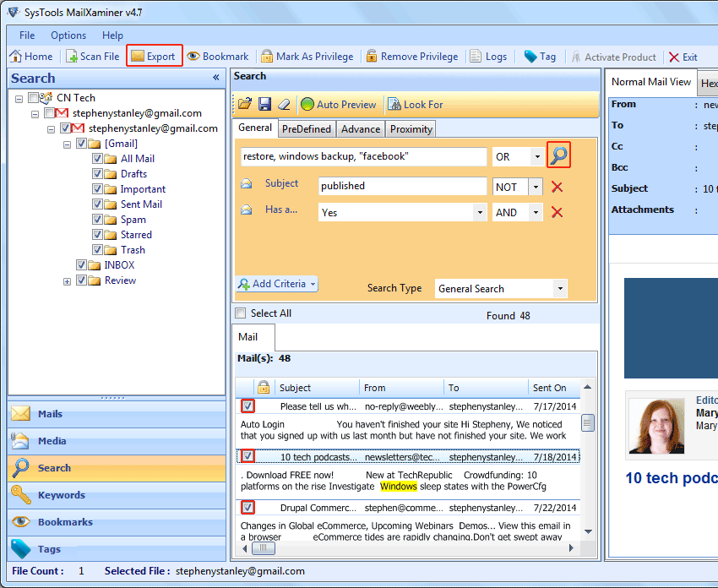This screenshot has width=718, height=588.
Task: Collapse the [Gmail] folder node
Action: point(68,144)
